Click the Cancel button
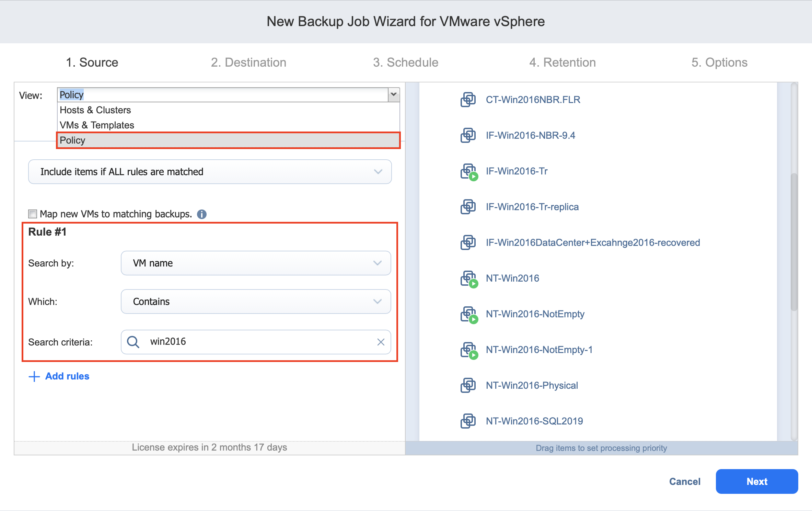The width and height of the screenshot is (812, 511). (685, 481)
